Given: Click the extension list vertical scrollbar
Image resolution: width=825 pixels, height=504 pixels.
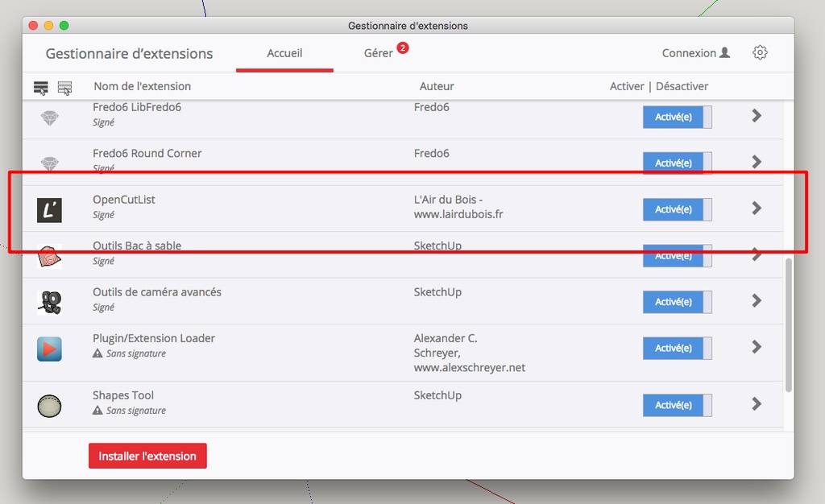Looking at the screenshot, I should coord(788,325).
